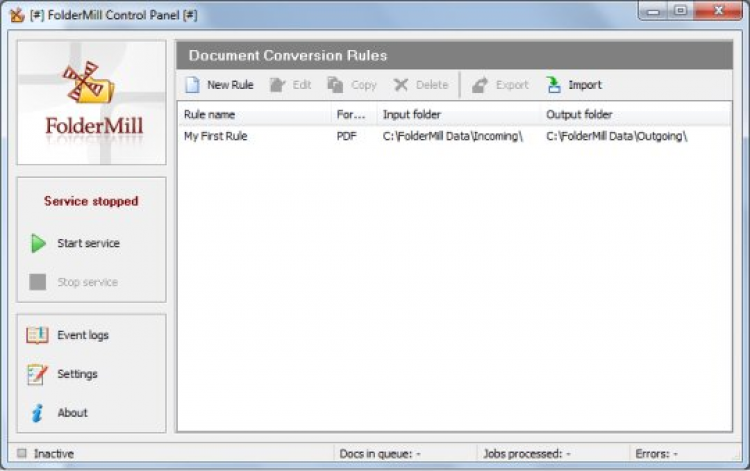Maximize the FolderMill Control Panel window
This screenshot has height=471, width=750.
(x=680, y=11)
